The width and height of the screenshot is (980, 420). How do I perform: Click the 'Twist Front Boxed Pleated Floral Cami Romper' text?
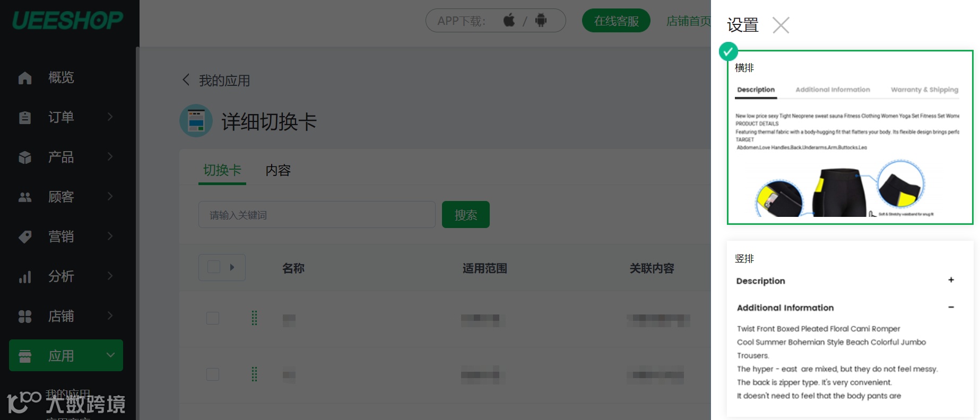coord(818,329)
